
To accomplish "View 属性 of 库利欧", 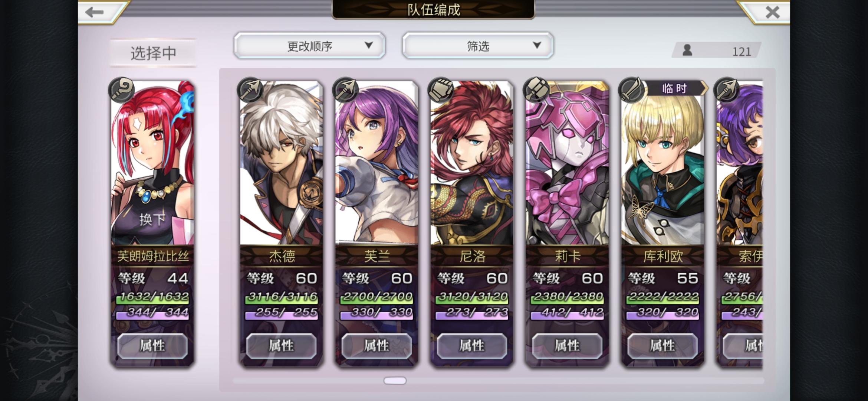I will [662, 346].
